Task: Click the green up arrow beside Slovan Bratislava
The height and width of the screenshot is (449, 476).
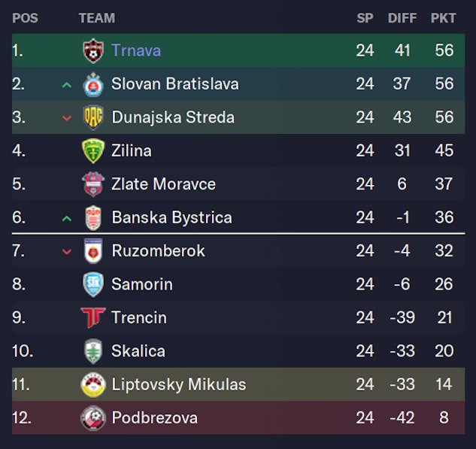Action: pos(67,85)
